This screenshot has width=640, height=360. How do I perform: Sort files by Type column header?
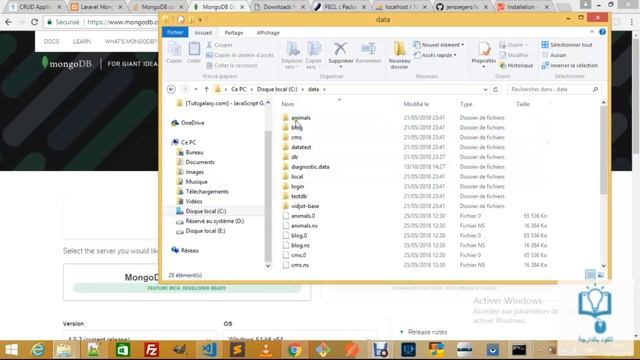click(x=466, y=104)
